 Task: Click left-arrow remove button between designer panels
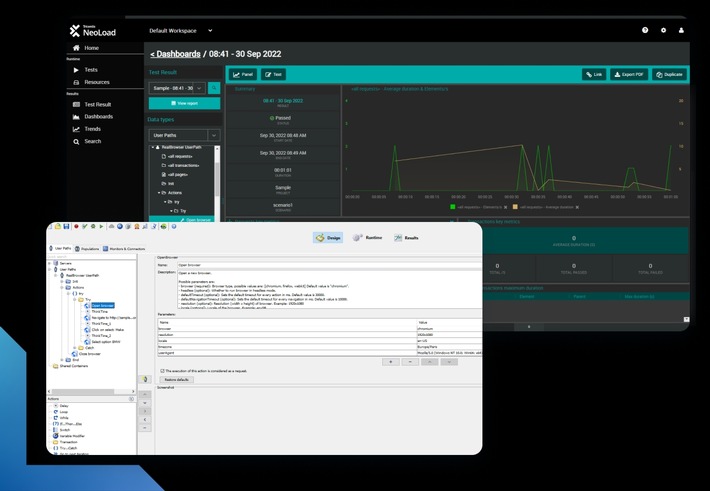[144, 419]
